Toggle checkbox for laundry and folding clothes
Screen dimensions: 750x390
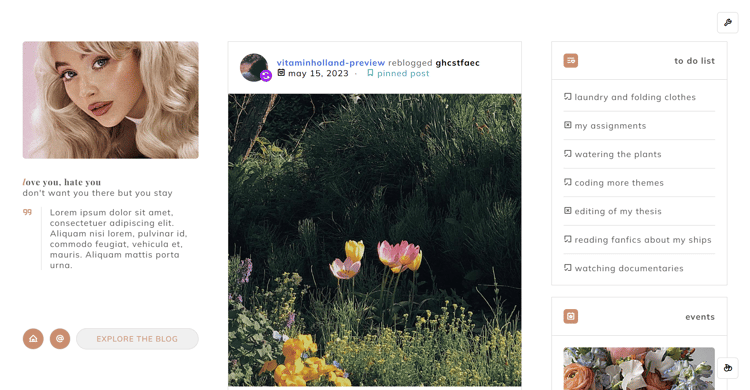coord(568,97)
